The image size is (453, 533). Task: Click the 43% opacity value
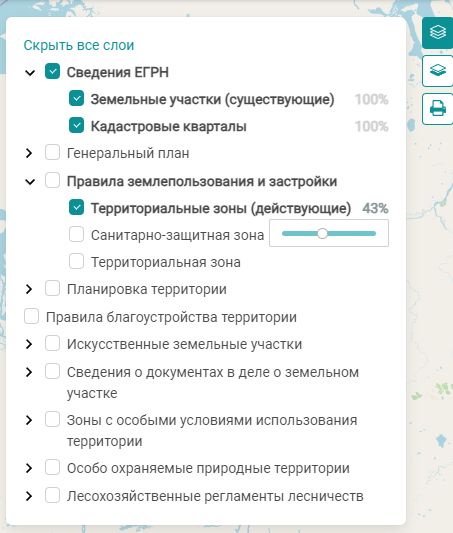click(375, 208)
